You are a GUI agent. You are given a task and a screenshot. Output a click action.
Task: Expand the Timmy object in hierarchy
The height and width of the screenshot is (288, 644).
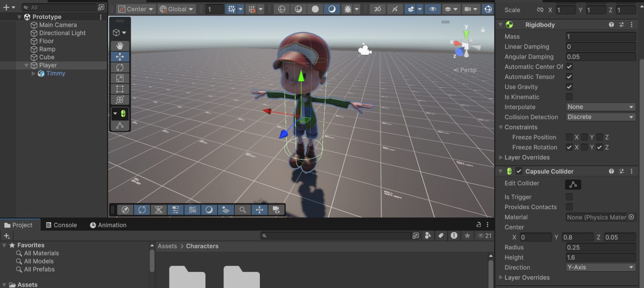[33, 74]
